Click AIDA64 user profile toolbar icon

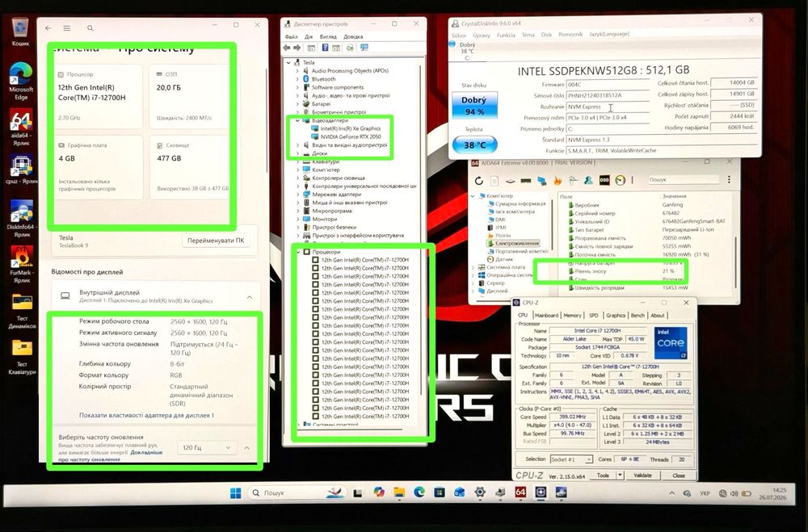coord(588,180)
